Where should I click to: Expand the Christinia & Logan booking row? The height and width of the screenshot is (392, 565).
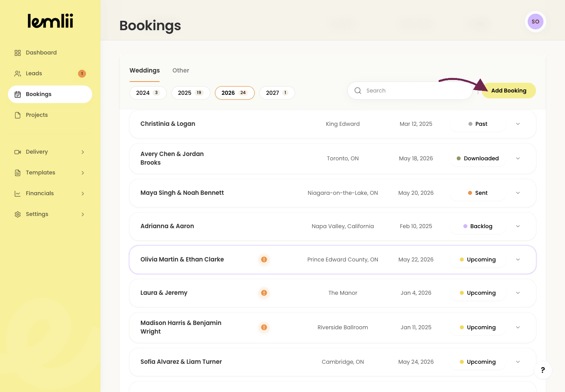pyautogui.click(x=518, y=124)
